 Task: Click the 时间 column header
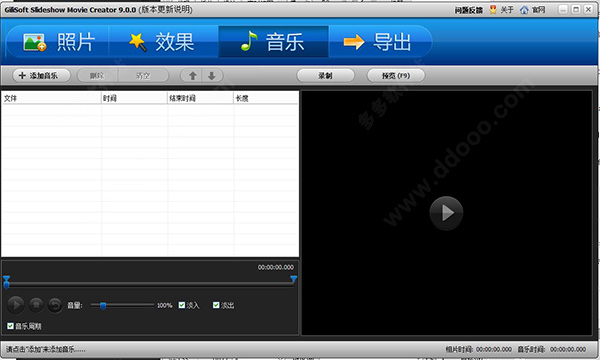coord(134,98)
